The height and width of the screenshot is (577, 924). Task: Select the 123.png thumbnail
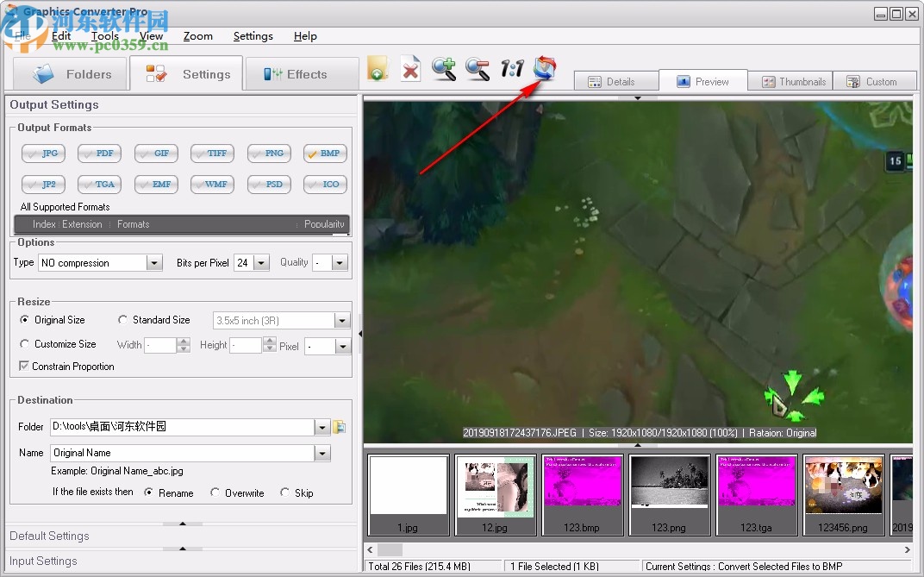670,494
